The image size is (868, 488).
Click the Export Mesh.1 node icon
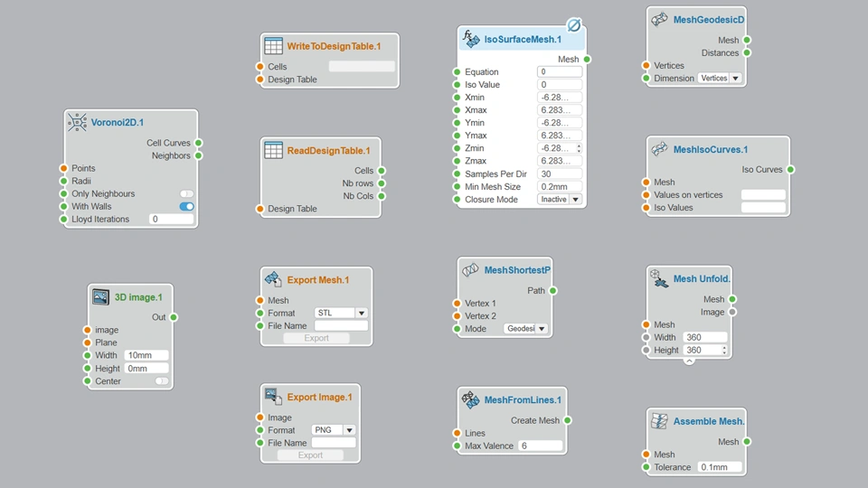click(273, 279)
